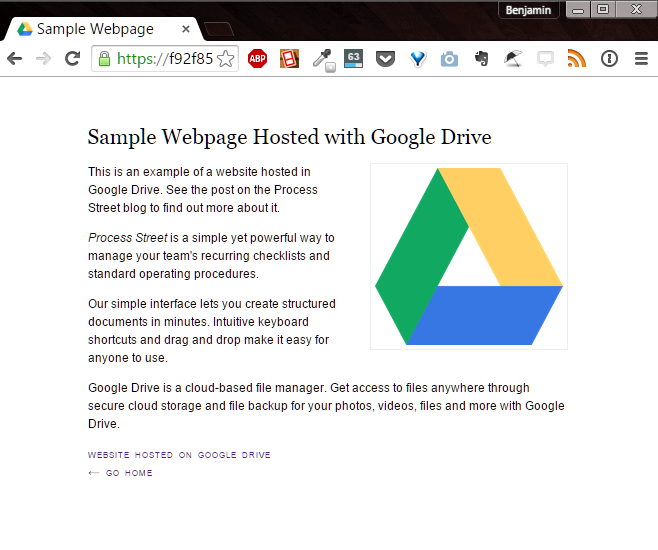Open the Adblock Plus extension
Screen dimensions: 658x550
[x=257, y=59]
